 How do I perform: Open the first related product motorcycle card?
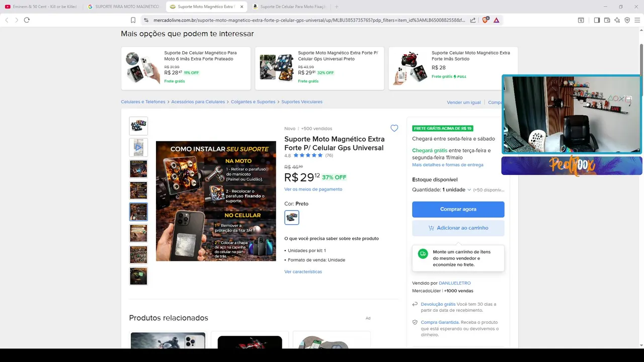[168, 340]
